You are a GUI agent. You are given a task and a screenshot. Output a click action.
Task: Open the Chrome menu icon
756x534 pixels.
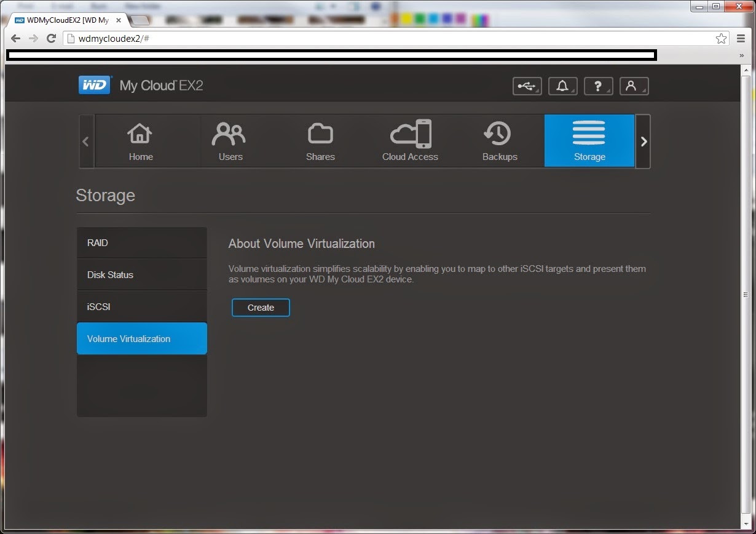tap(741, 38)
